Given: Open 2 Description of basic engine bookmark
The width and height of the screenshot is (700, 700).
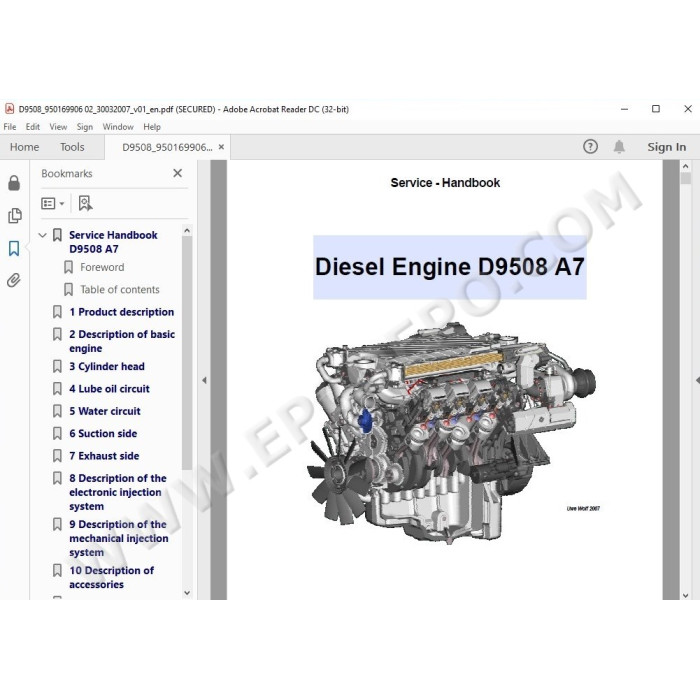Looking at the screenshot, I should click(x=122, y=341).
